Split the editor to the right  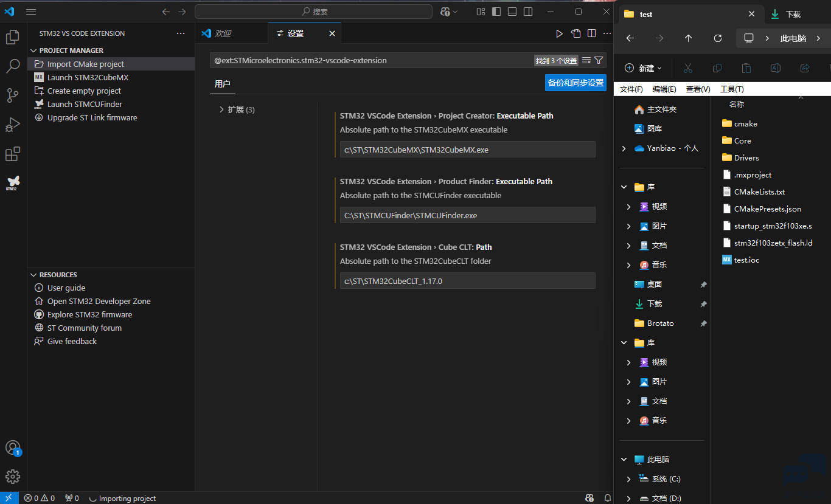(591, 33)
